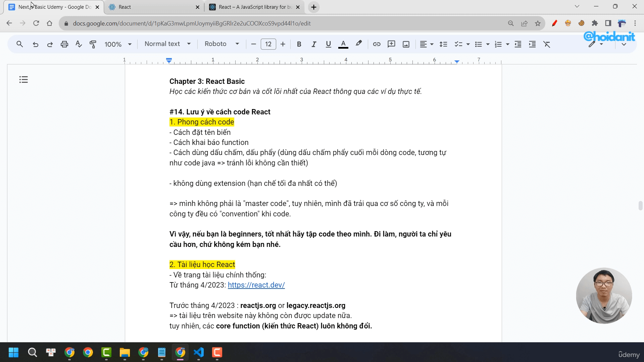Open the Normal text style dropdown

(x=167, y=44)
